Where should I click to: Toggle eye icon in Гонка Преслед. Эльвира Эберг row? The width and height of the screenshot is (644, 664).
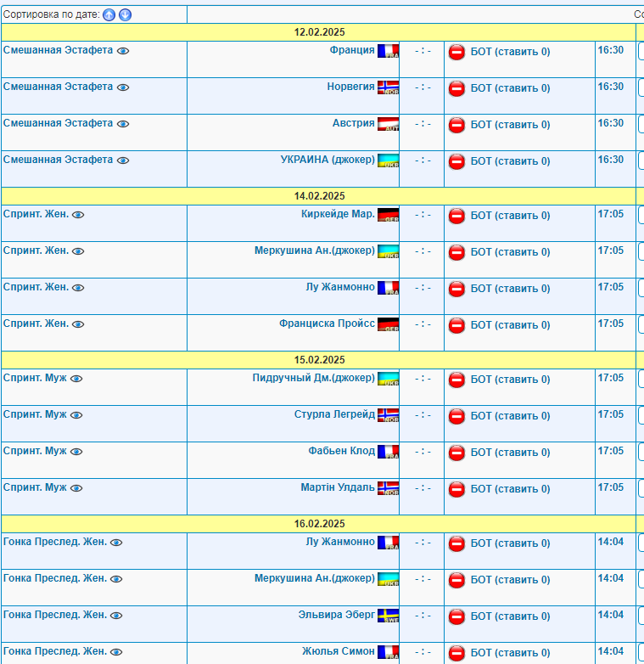coord(116,616)
